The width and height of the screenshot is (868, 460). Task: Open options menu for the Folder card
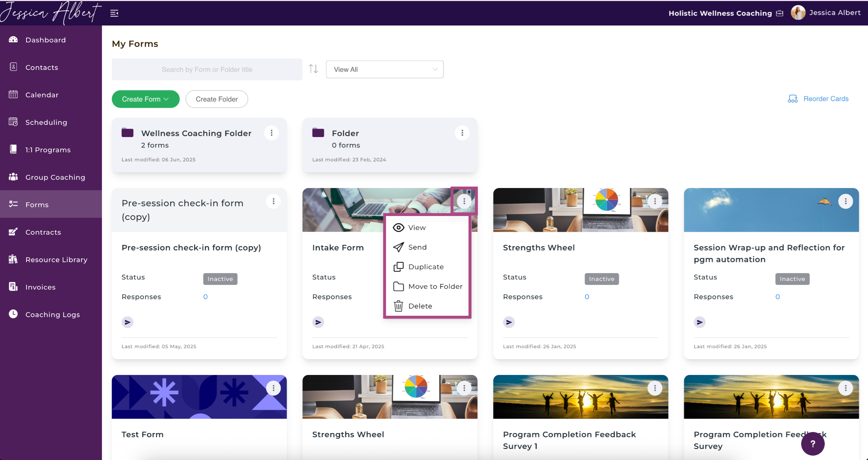pos(462,133)
